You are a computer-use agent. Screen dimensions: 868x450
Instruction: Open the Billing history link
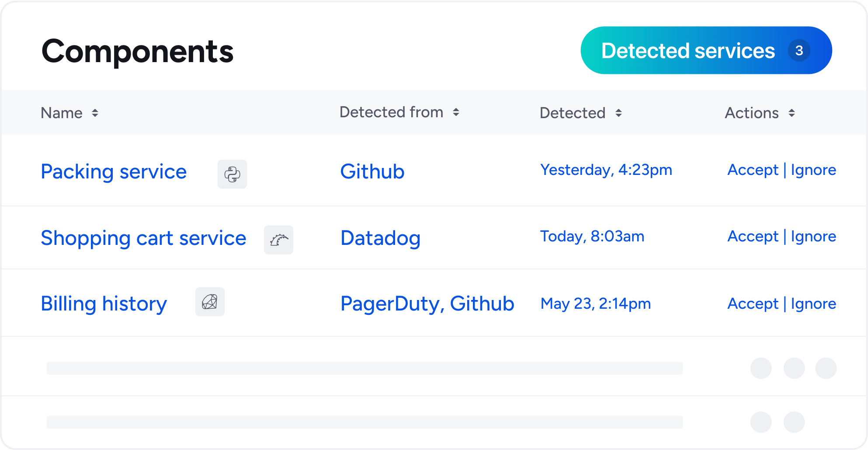coord(104,304)
